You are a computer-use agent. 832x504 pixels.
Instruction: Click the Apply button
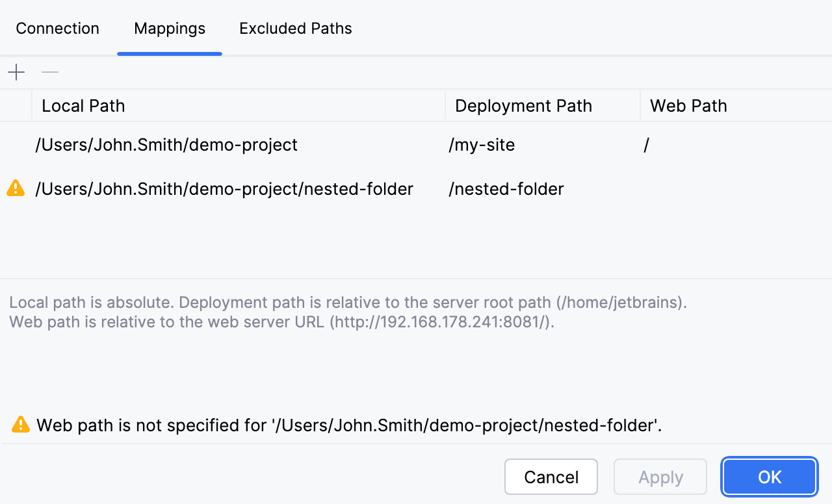(x=660, y=477)
